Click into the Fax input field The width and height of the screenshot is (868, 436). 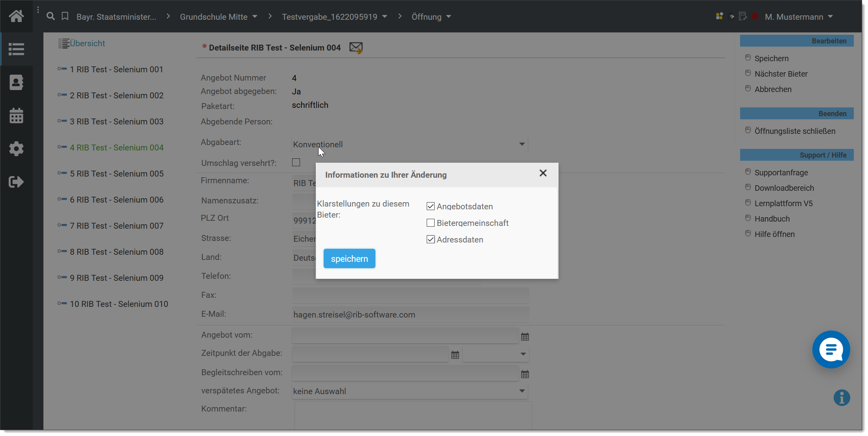(x=411, y=295)
